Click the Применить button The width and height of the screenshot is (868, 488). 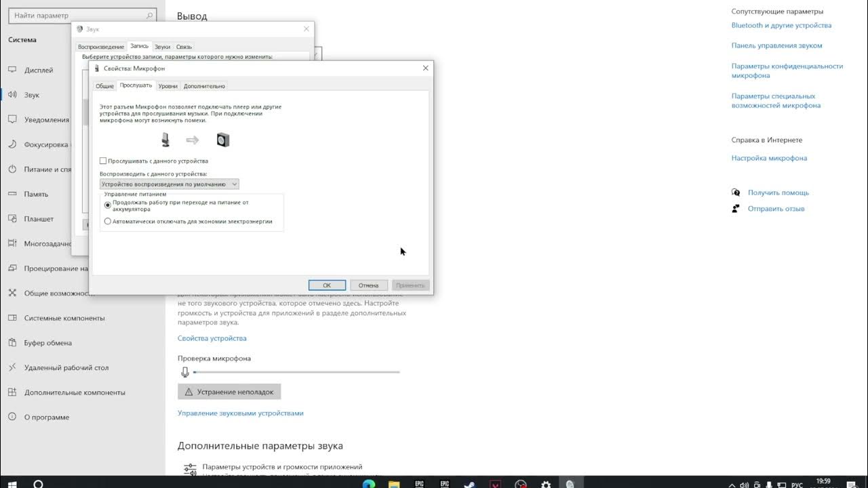tap(410, 285)
